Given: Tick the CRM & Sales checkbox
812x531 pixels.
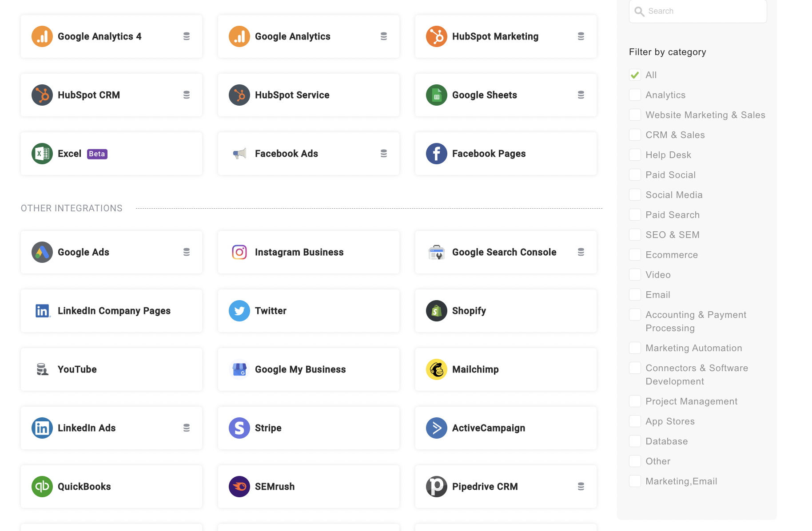Looking at the screenshot, I should (x=635, y=135).
